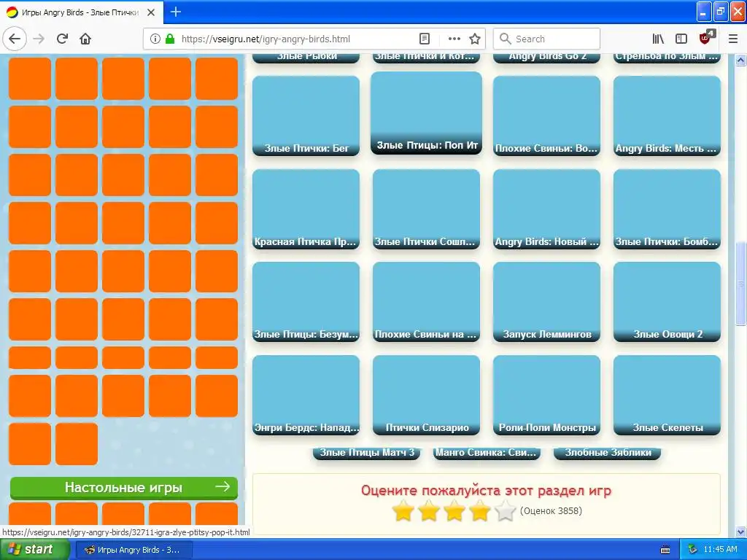Click the taskbar clock 11:45 AM
The image size is (747, 560).
[720, 550]
